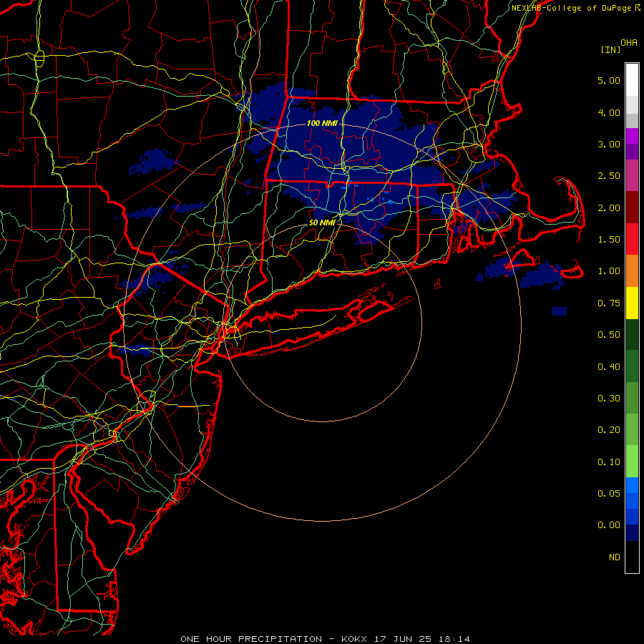This screenshot has height=644, width=644.
Task: Select the white swatch at top of legend
Action: [x=632, y=79]
